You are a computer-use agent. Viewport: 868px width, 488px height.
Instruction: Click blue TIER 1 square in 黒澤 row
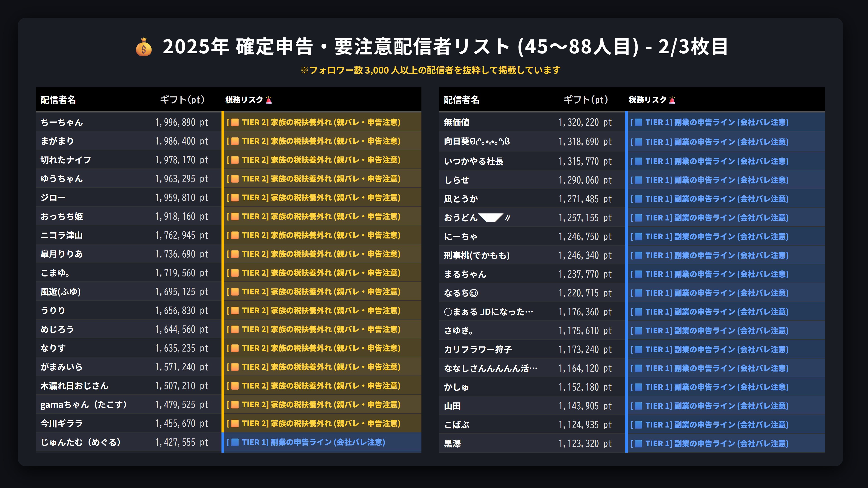638,444
